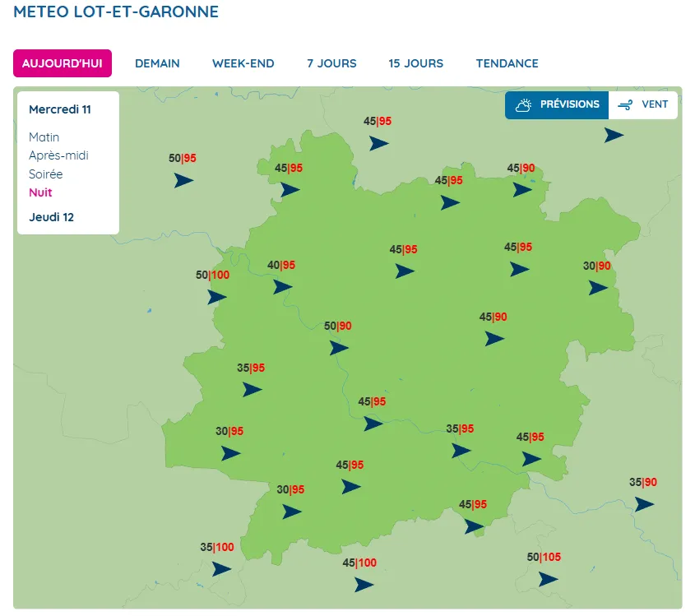Open the Demain forecast tab
The image size is (695, 616).
[157, 63]
